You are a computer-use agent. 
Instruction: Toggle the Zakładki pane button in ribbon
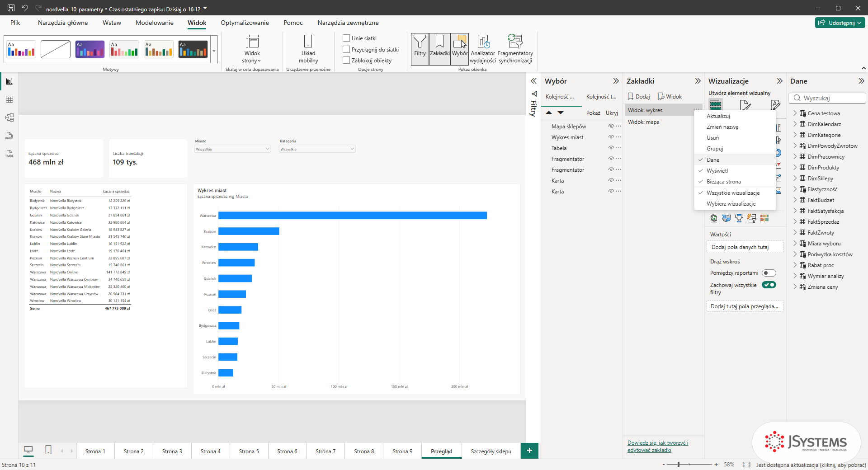[x=440, y=49]
